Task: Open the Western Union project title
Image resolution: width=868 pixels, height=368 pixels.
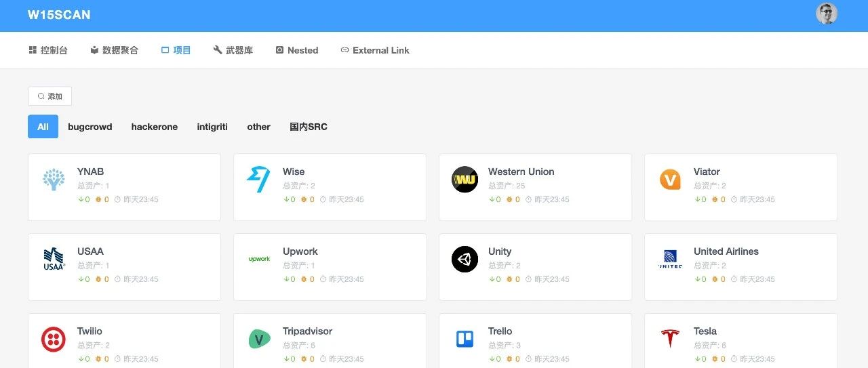Action: 521,171
